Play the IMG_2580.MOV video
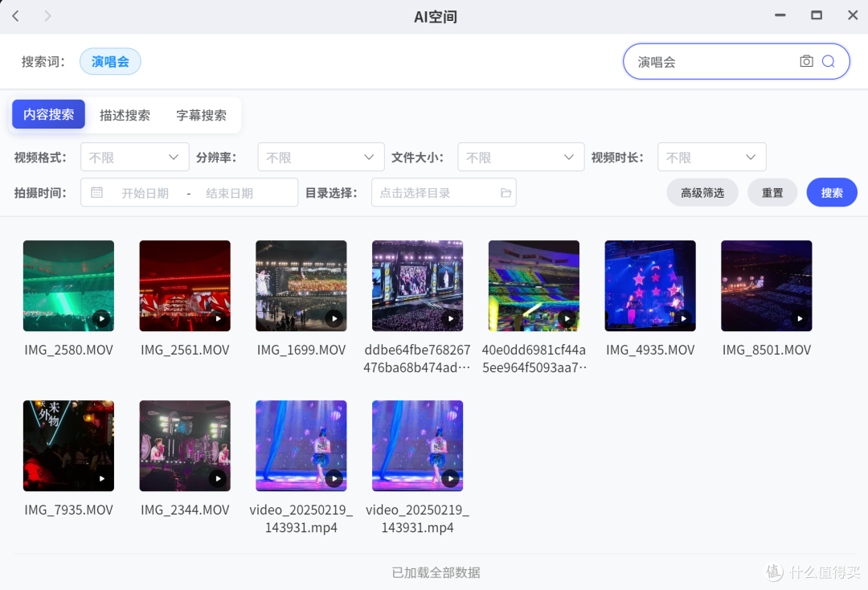The image size is (868, 590). (x=102, y=318)
